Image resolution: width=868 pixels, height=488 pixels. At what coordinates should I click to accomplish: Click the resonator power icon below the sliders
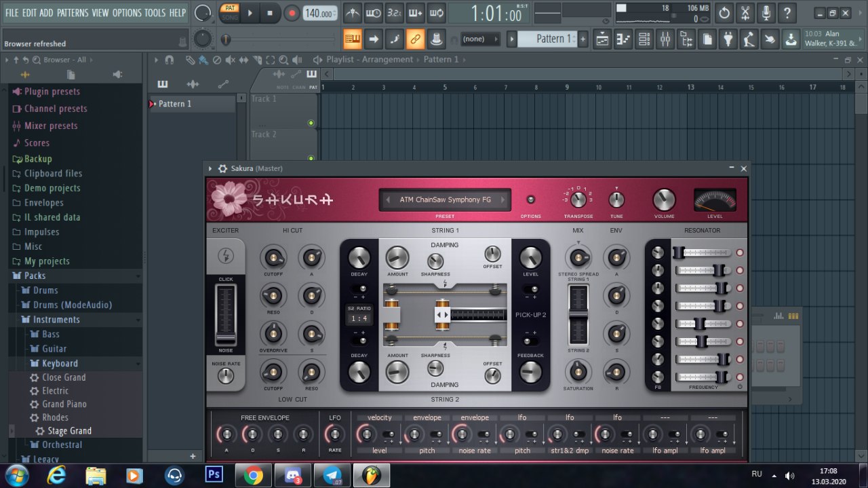pyautogui.click(x=740, y=387)
